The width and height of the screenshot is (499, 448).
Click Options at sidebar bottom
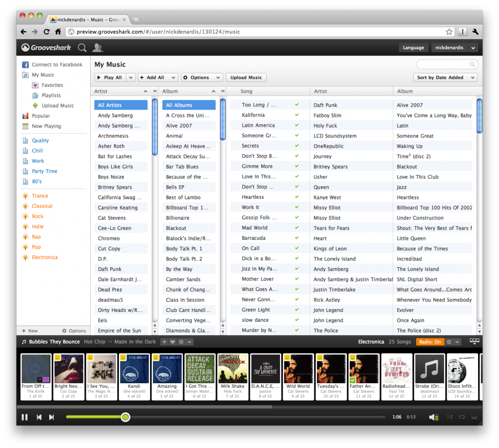pyautogui.click(x=74, y=331)
